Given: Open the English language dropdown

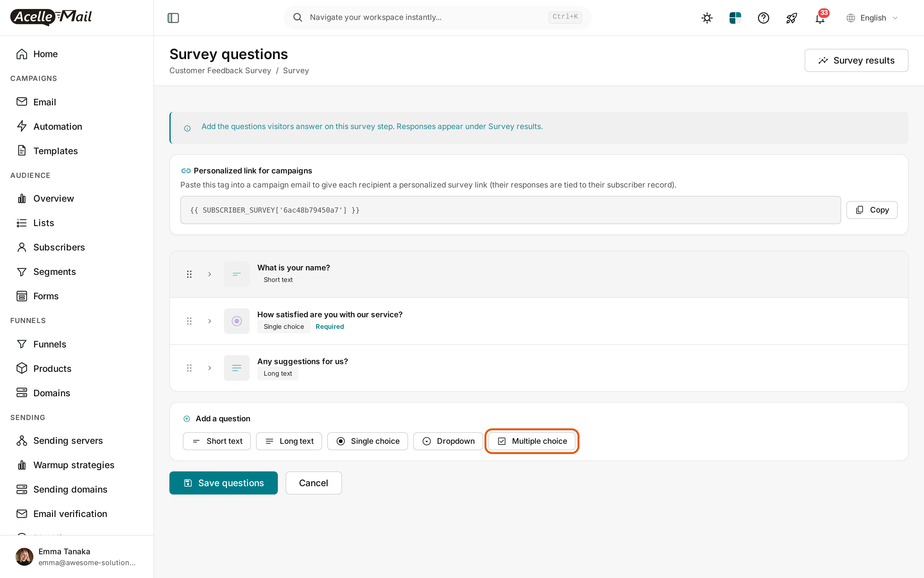Looking at the screenshot, I should [x=872, y=18].
